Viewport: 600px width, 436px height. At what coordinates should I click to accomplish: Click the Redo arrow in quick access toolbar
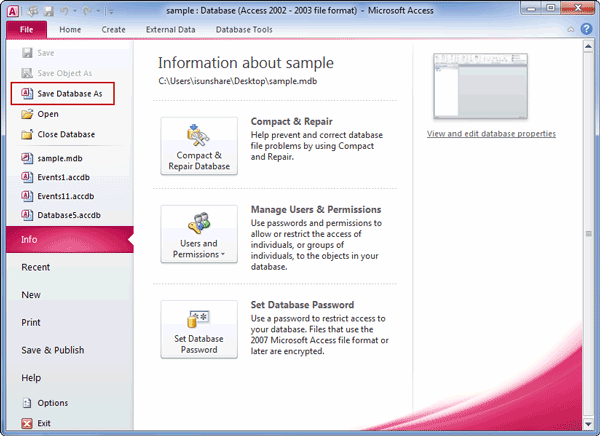(87, 11)
